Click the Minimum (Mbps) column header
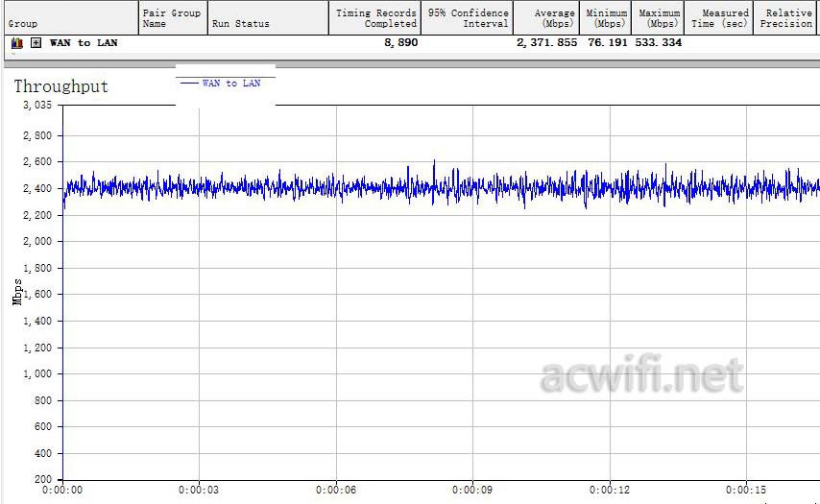The width and height of the screenshot is (820, 504). coord(606,18)
